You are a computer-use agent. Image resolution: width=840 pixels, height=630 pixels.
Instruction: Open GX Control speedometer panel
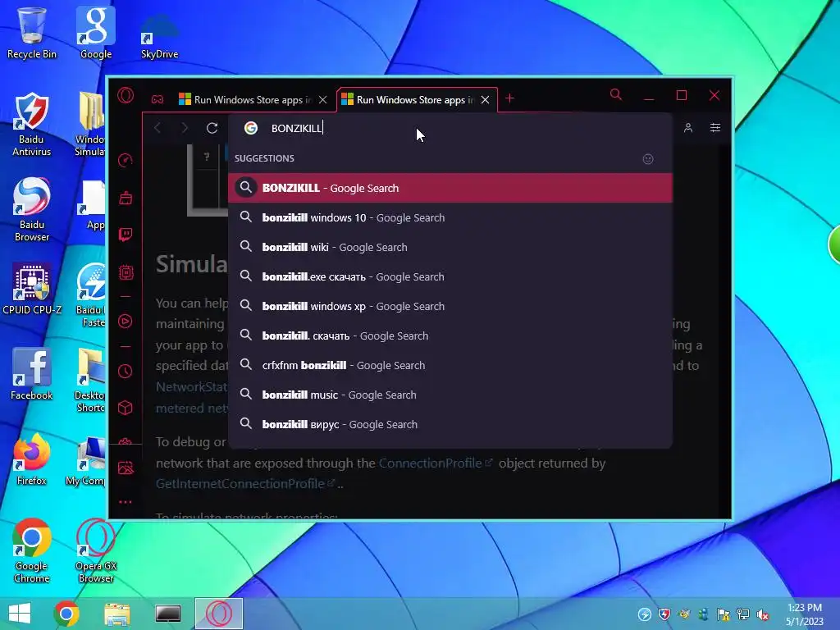pos(126,160)
